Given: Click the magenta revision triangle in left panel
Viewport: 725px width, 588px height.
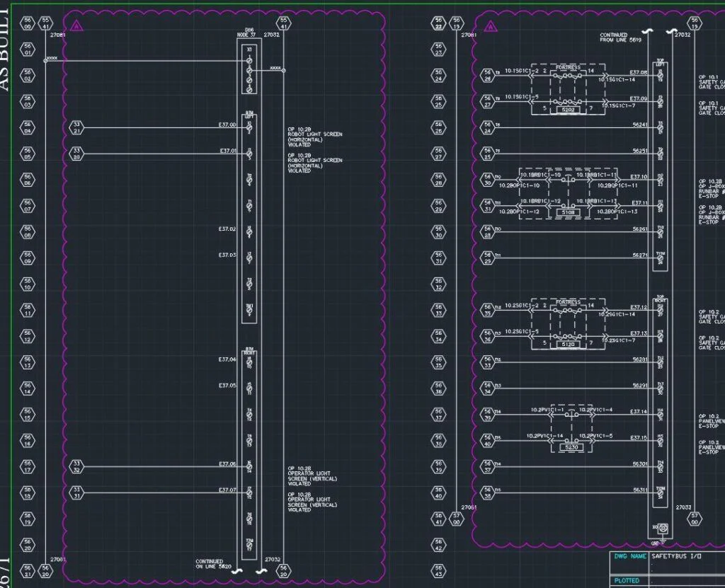Looking at the screenshot, I should (77, 26).
